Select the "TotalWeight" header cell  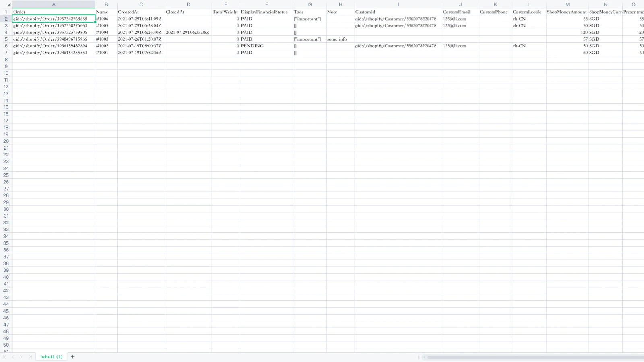226,12
